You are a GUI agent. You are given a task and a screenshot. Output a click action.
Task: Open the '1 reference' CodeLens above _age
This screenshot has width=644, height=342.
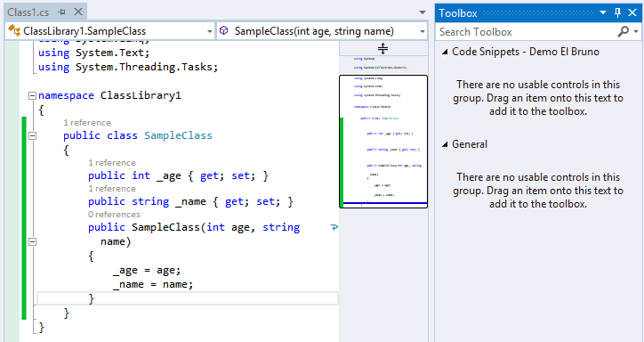(x=112, y=163)
